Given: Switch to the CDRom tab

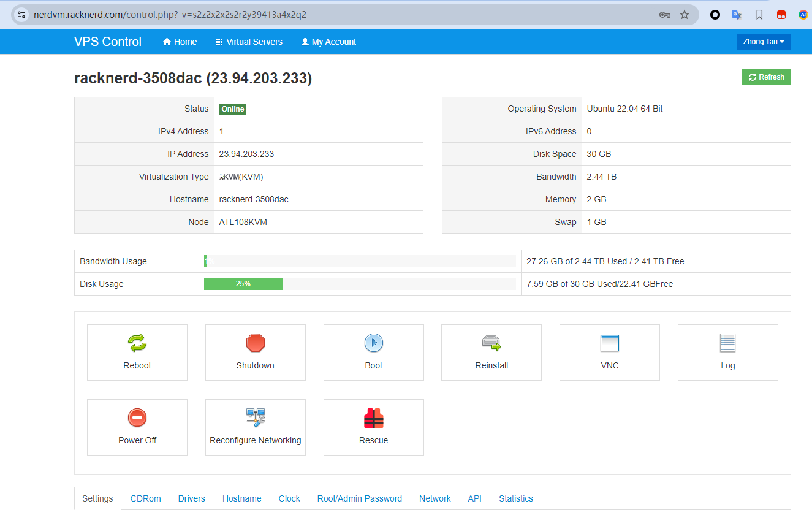Looking at the screenshot, I should click(x=146, y=498).
